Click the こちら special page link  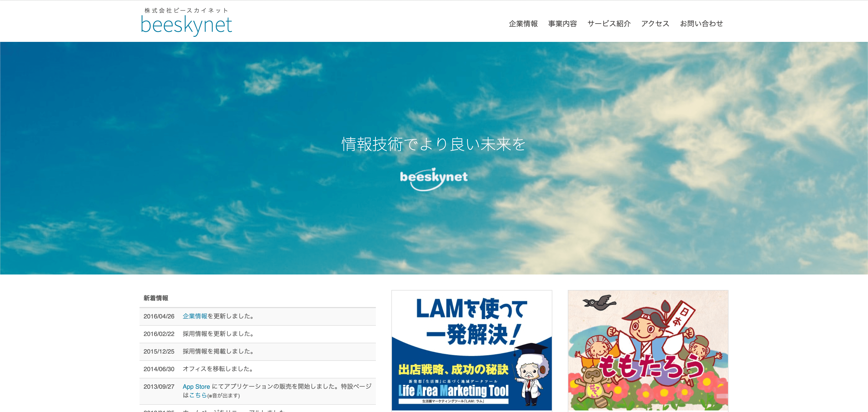tap(198, 395)
